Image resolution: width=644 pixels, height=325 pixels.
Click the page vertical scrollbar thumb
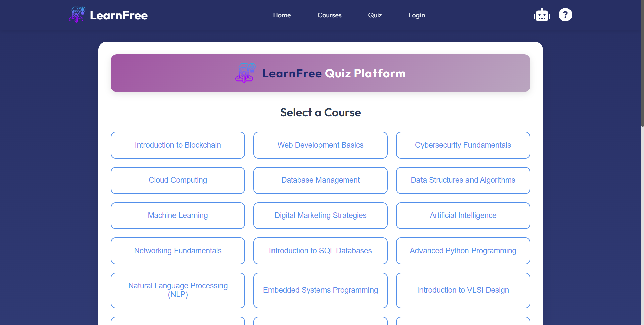pos(642,63)
